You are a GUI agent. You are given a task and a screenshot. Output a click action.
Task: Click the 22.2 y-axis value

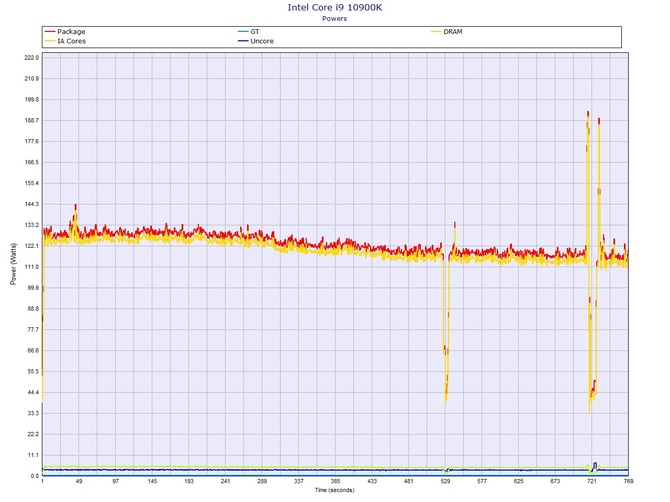pyautogui.click(x=33, y=434)
